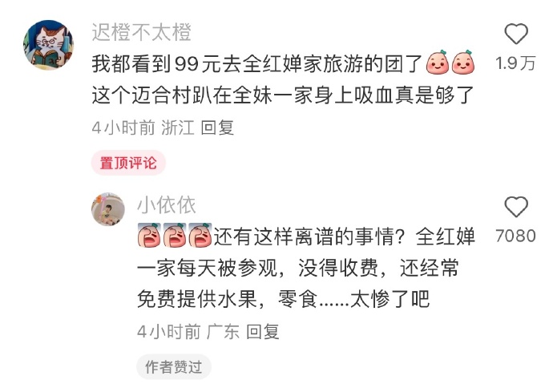Select the reply text mentioning 免费提供水果
The width and height of the screenshot is (553, 392).
click(x=306, y=268)
